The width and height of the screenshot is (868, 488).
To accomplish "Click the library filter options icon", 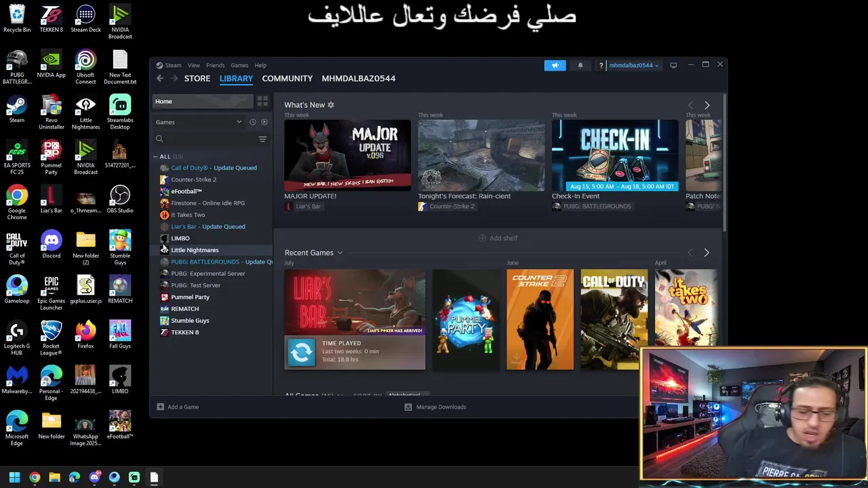I will (262, 139).
